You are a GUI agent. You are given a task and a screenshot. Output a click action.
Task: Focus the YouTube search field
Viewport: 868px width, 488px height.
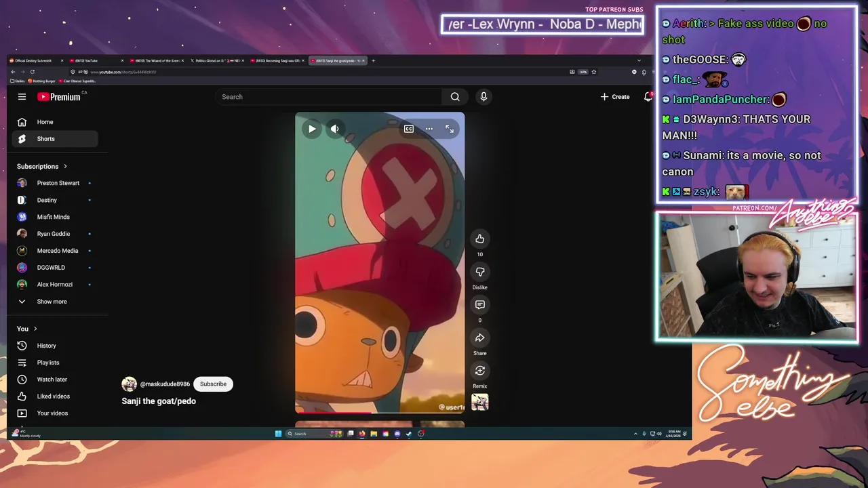click(329, 97)
